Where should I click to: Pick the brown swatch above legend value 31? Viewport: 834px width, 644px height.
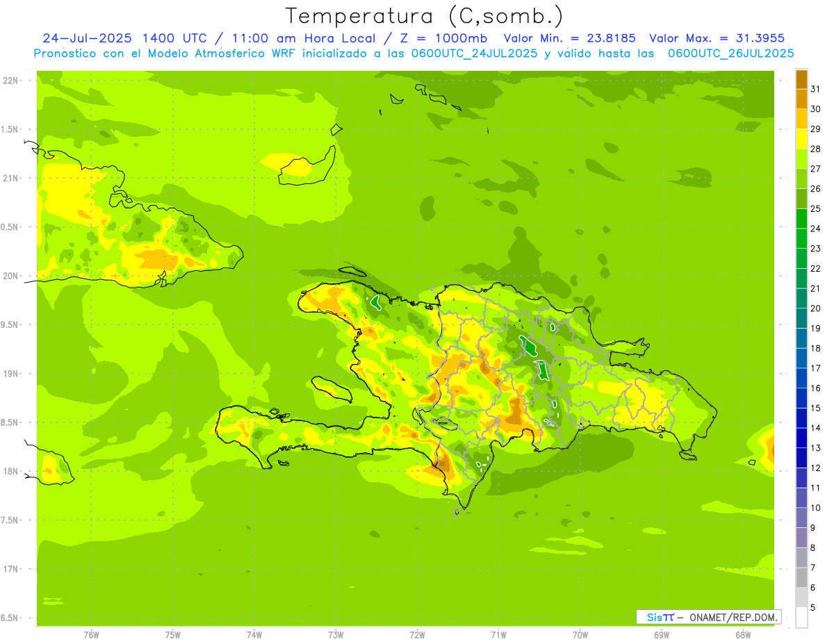[x=802, y=79]
